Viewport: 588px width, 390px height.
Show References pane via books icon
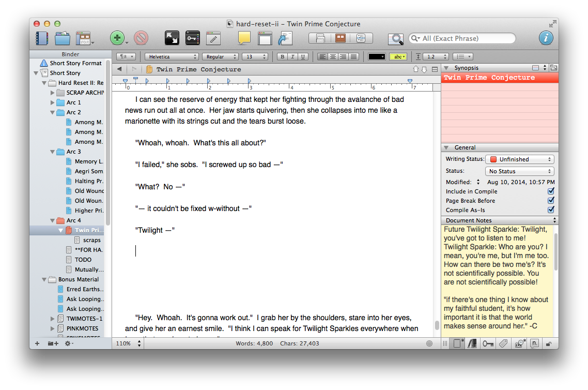[472, 343]
